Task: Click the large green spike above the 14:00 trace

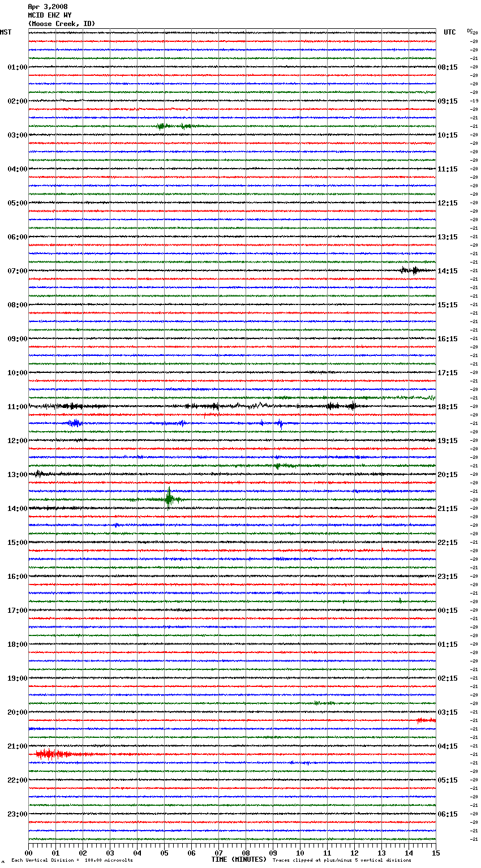Action: pyautogui.click(x=169, y=498)
